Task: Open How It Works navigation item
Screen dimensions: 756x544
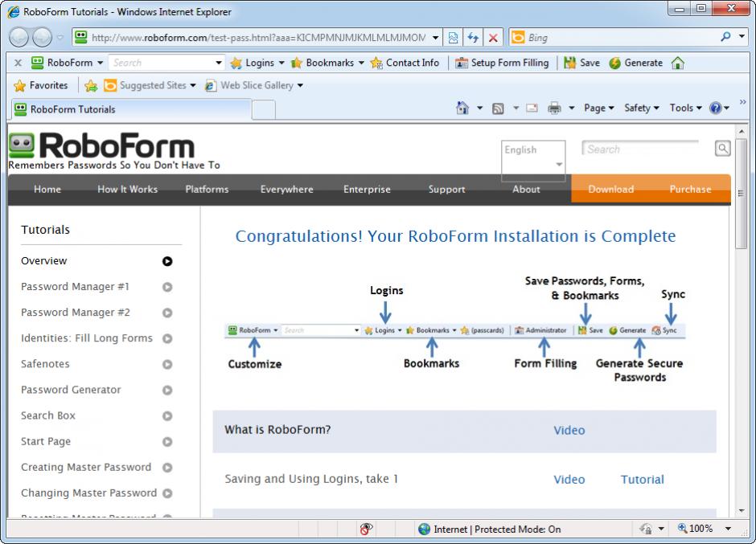Action: [x=127, y=190]
